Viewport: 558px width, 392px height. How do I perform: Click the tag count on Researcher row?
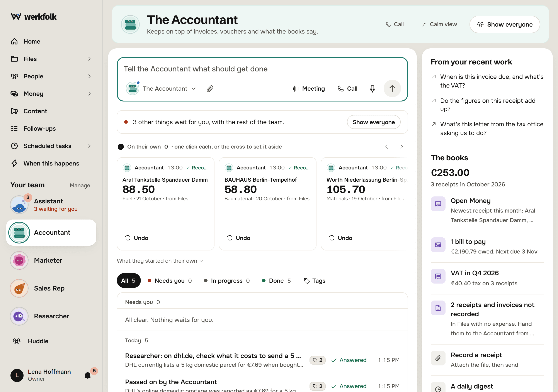point(317,360)
